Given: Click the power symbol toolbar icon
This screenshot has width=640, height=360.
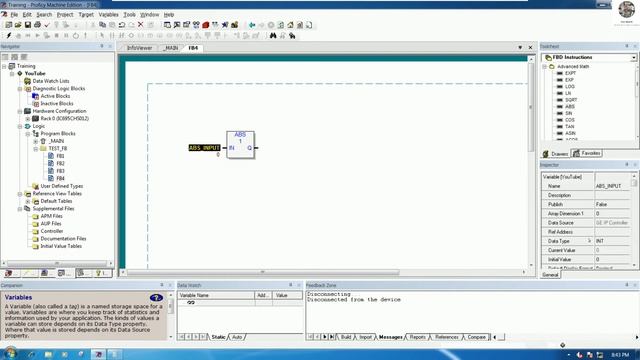Looking at the screenshot, I should [76, 36].
